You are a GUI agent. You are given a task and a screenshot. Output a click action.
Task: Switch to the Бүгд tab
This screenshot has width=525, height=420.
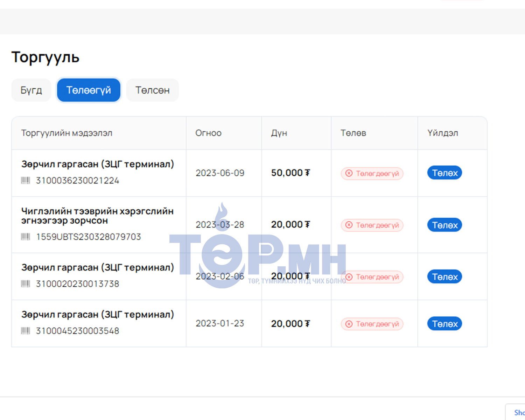[x=31, y=90]
